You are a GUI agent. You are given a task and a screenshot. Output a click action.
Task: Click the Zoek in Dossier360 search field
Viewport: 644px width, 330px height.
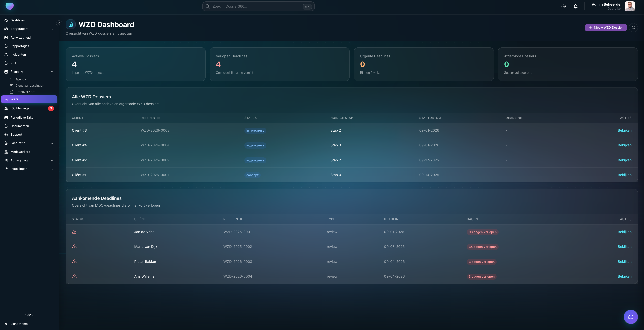coord(258,6)
